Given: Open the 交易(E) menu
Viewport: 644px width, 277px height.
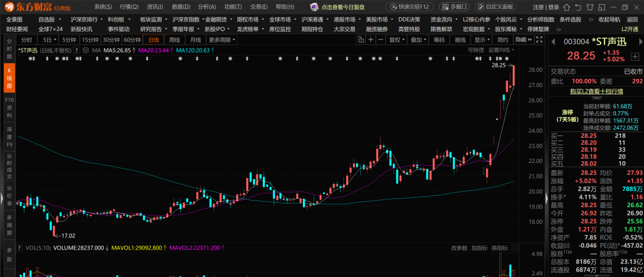Looking at the screenshot, I should point(259,7).
